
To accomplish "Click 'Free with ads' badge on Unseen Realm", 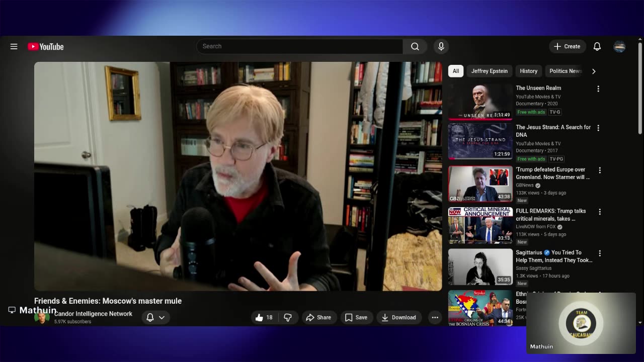I will point(531,112).
